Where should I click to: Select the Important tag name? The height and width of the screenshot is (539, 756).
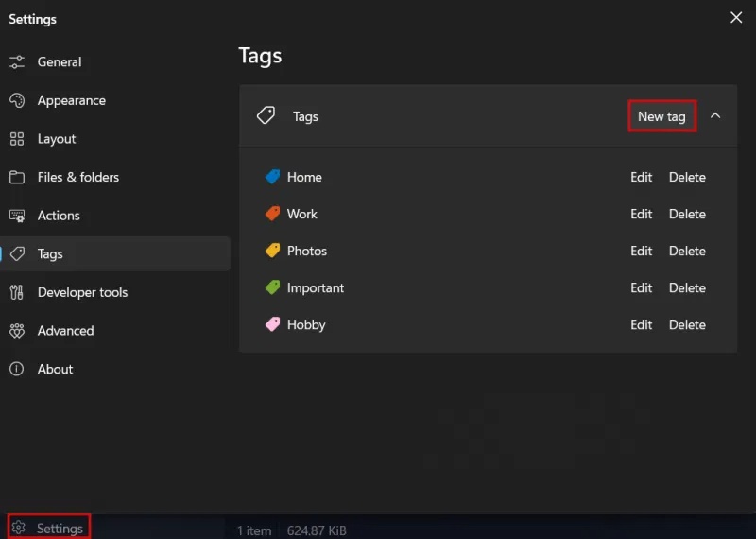[x=316, y=287]
